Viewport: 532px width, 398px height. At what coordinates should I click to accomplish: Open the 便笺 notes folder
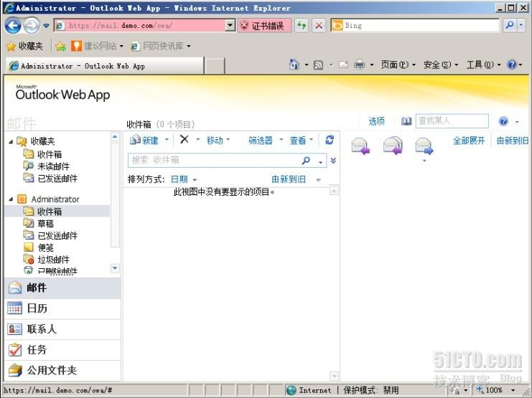click(x=45, y=247)
